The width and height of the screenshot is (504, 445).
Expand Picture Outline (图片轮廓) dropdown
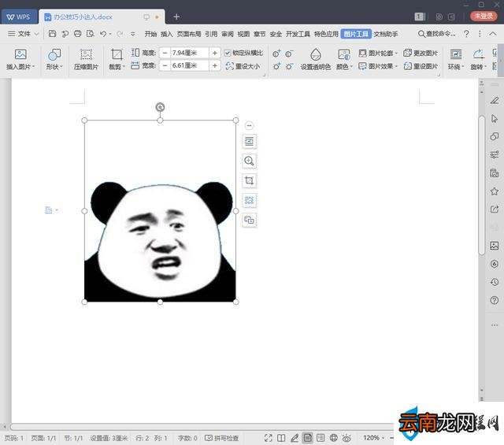396,54
